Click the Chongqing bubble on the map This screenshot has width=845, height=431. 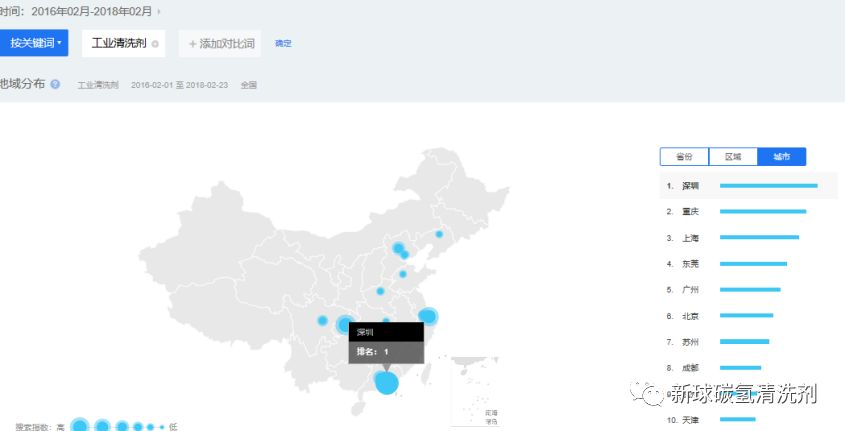[x=345, y=324]
